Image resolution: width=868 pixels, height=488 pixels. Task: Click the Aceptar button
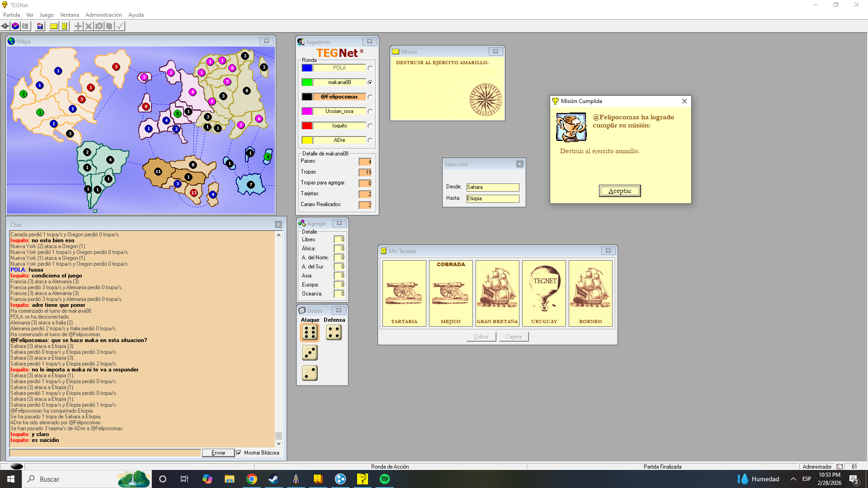tap(619, 191)
